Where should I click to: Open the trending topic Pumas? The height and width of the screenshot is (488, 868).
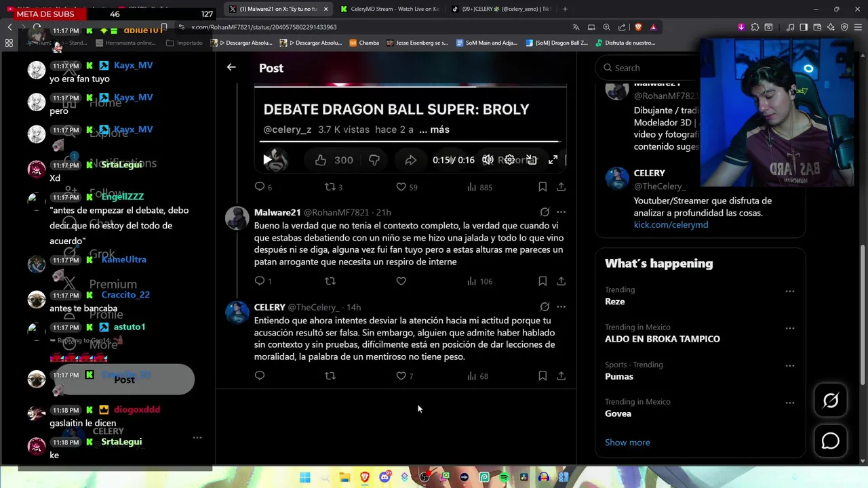(619, 376)
